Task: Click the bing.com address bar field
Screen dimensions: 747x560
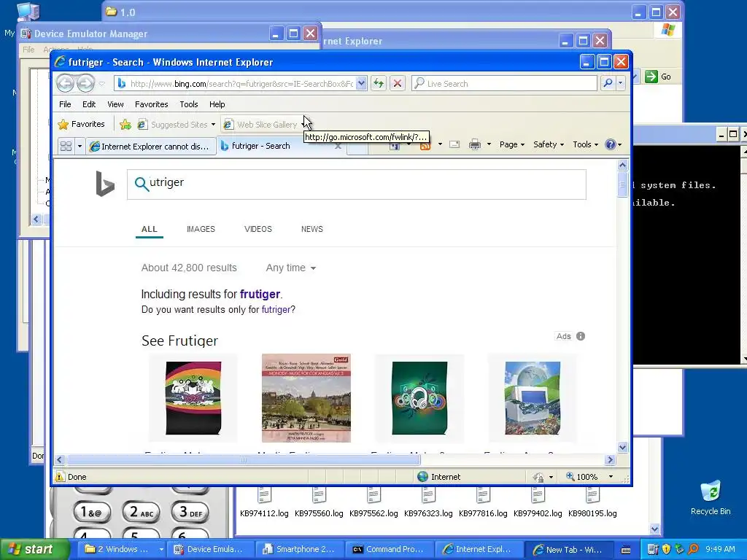Action: [x=236, y=83]
